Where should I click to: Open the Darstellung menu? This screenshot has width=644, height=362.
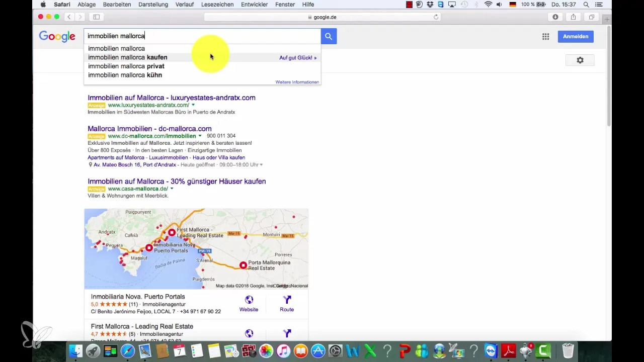pos(152,4)
